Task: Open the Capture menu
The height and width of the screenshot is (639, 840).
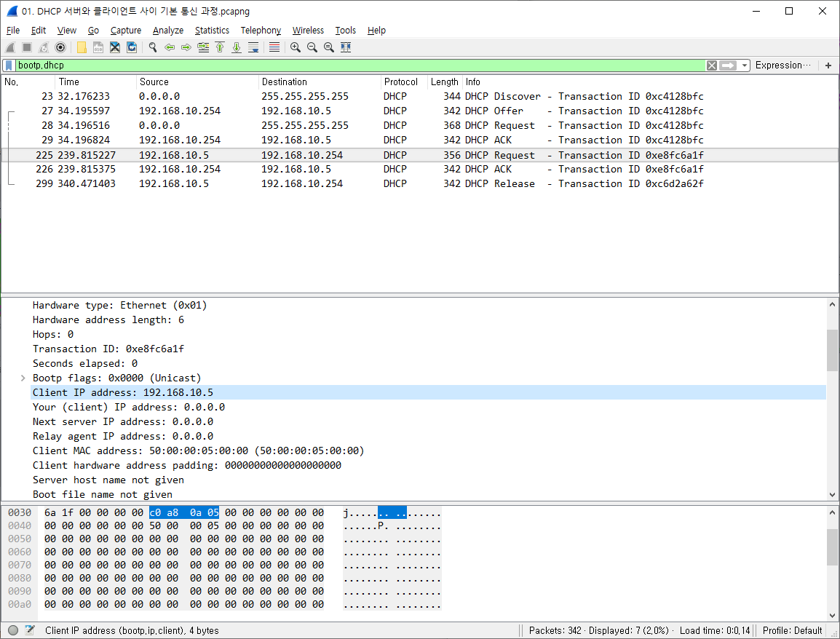Action: pos(126,31)
